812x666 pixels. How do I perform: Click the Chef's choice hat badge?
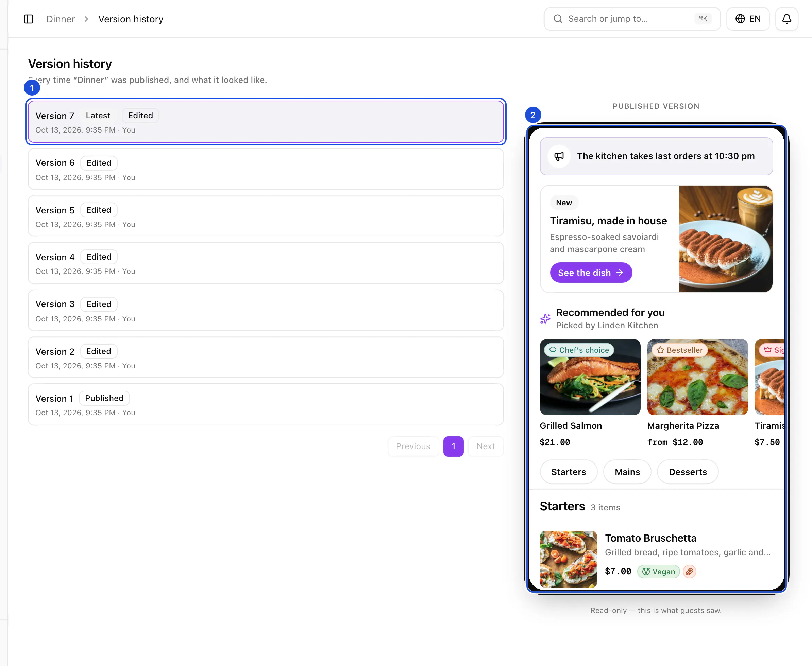[579, 350]
